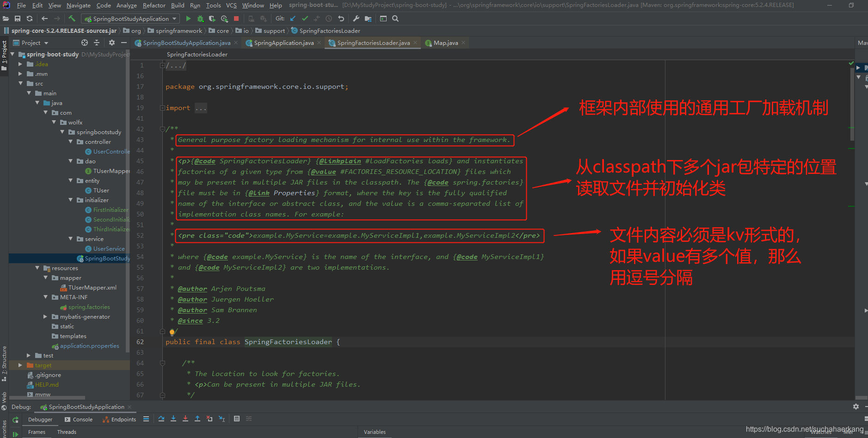Open run configuration dropdown SpringBootStudyApplication
The width and height of the screenshot is (868, 438).
130,19
